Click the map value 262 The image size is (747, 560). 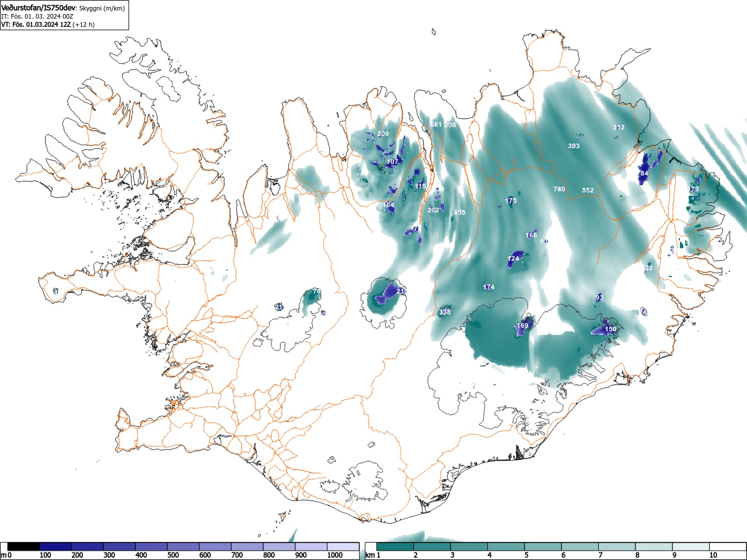(x=433, y=211)
